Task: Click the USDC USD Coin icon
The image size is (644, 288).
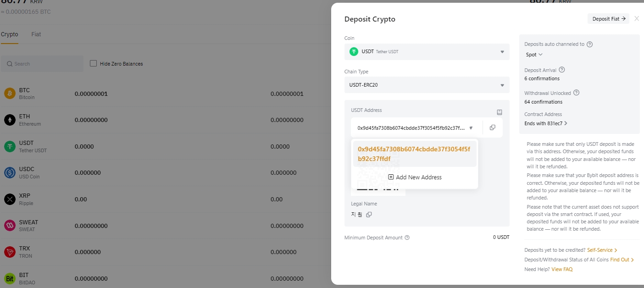Action: coord(10,173)
